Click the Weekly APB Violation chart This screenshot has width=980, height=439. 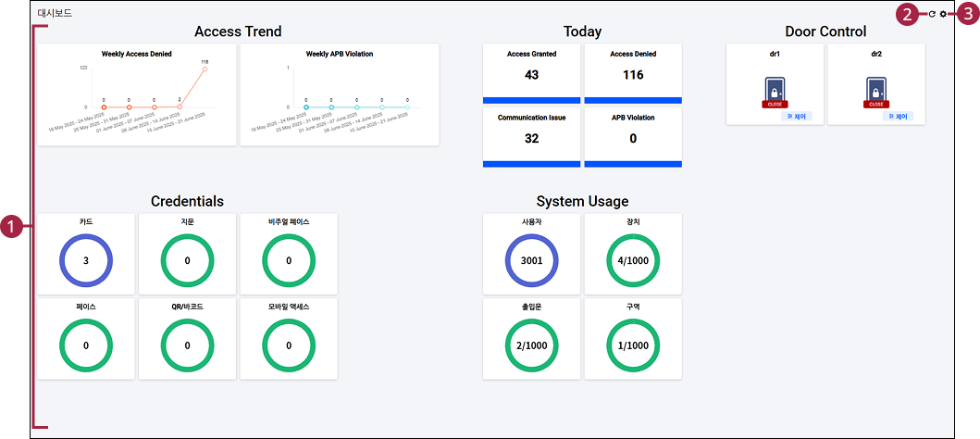339,94
